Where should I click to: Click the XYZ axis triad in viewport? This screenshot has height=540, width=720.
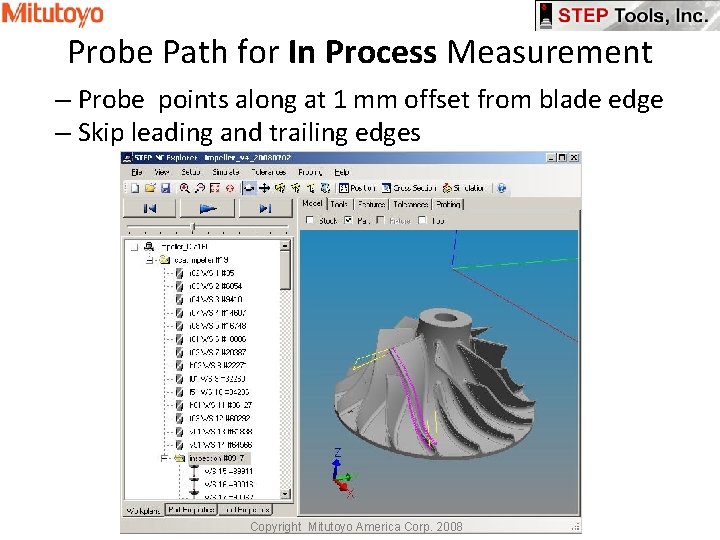[343, 473]
